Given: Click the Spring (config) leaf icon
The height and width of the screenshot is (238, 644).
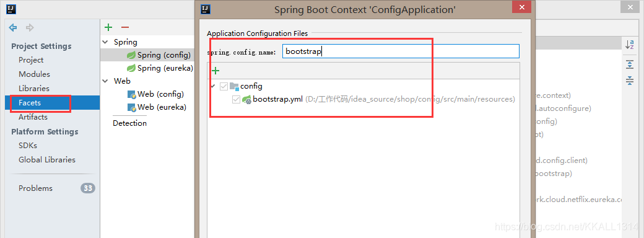Looking at the screenshot, I should (131, 55).
